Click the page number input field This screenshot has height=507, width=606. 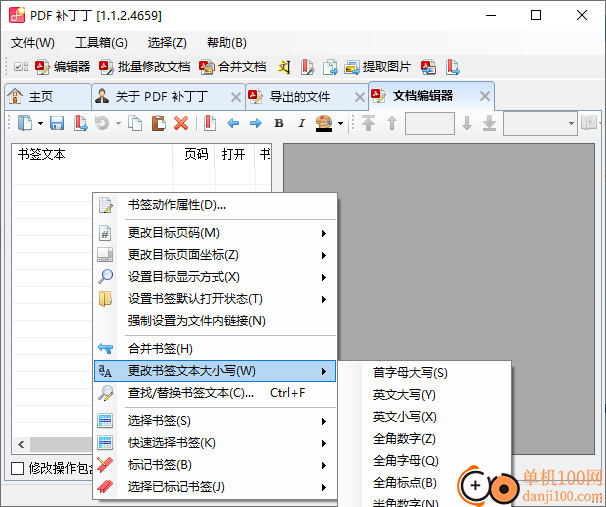click(429, 123)
